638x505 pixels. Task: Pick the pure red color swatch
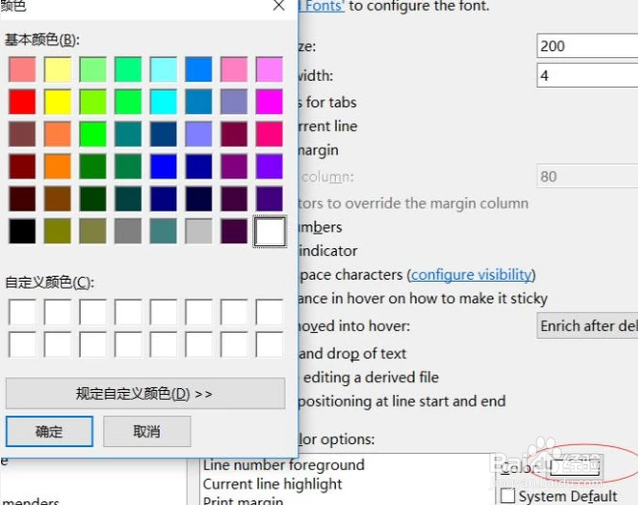(x=22, y=102)
